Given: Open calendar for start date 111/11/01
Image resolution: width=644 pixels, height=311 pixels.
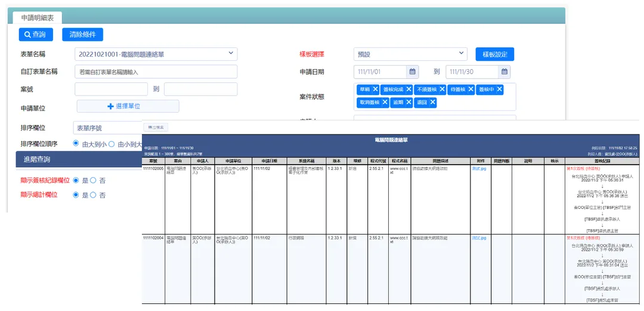Looking at the screenshot, I should tap(413, 72).
